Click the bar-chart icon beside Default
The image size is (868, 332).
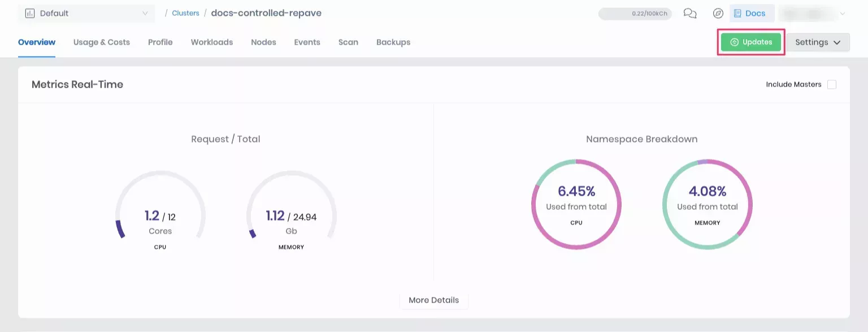point(31,13)
